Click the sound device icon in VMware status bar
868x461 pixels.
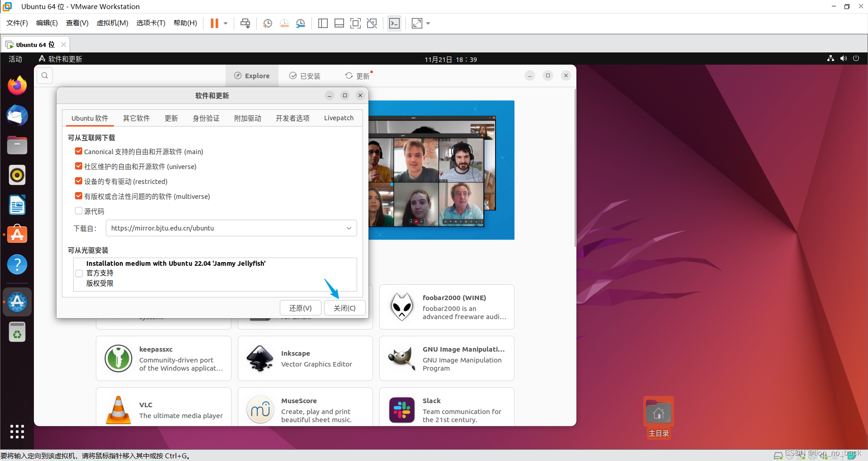point(823,456)
